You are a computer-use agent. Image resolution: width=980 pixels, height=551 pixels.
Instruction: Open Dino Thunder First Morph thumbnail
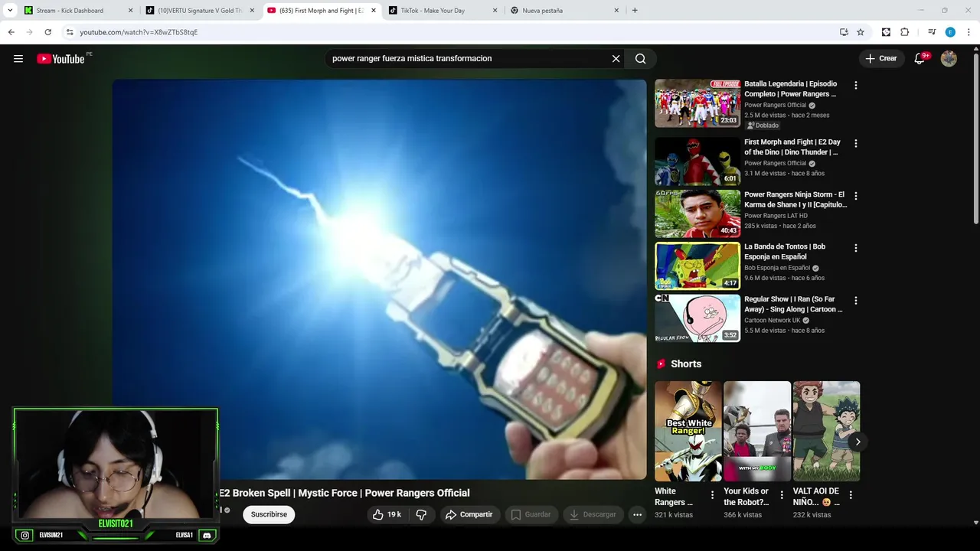697,161
